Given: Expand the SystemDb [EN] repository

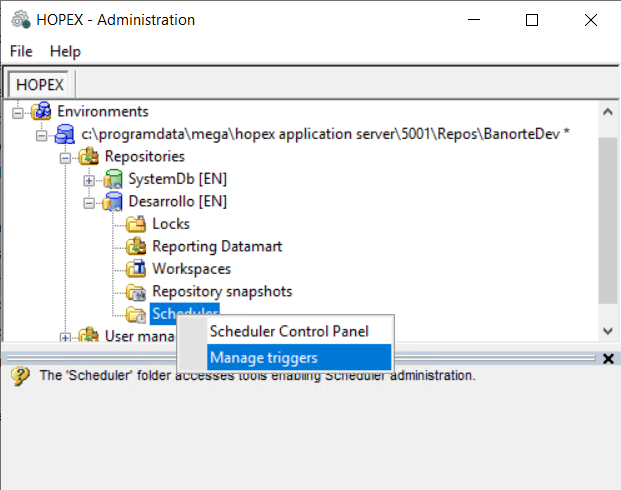Looking at the screenshot, I should 89,181.
